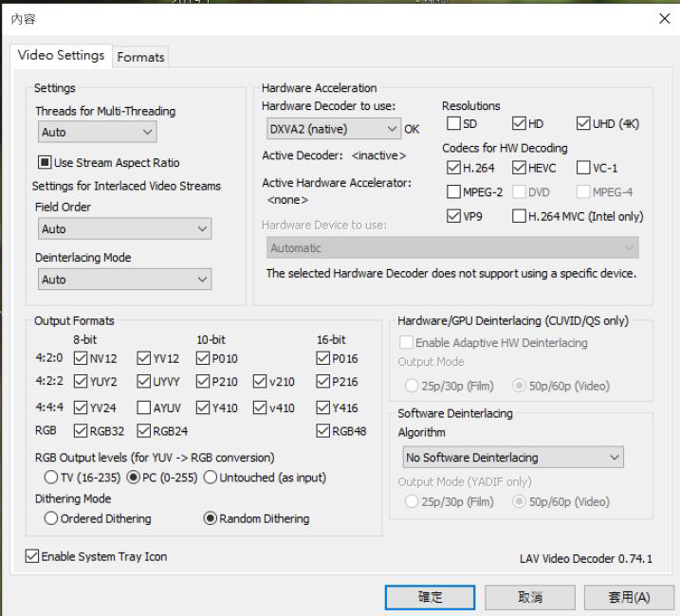
Task: Check the H.264 MVC (Intel only) box
Action: [520, 216]
